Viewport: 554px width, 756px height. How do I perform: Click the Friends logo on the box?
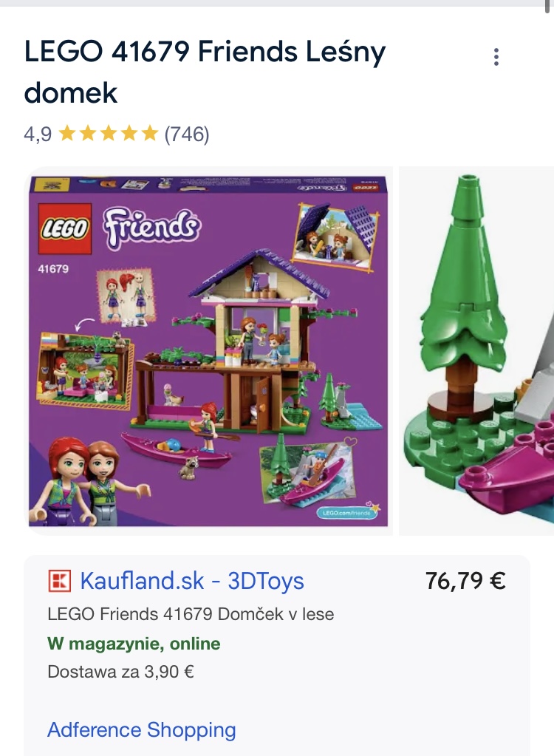[x=151, y=228]
